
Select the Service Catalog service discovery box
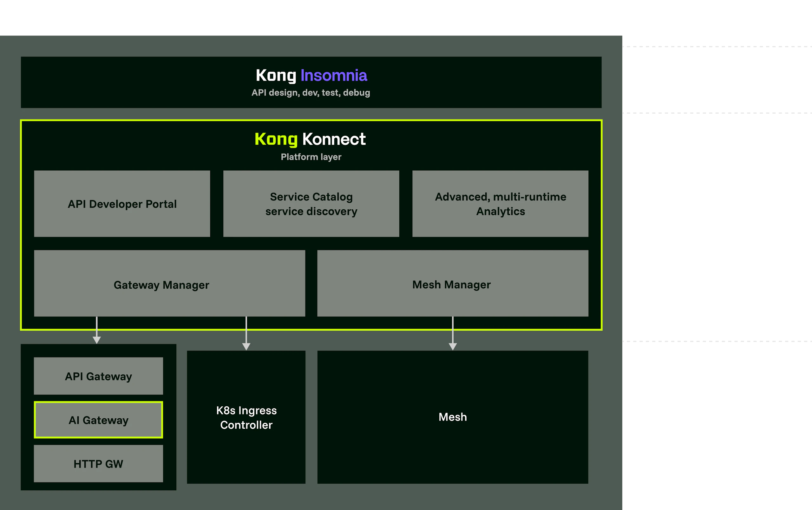311,204
